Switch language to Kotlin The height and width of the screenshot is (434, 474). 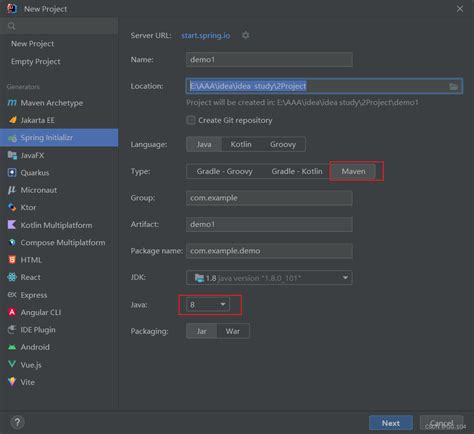click(x=241, y=144)
